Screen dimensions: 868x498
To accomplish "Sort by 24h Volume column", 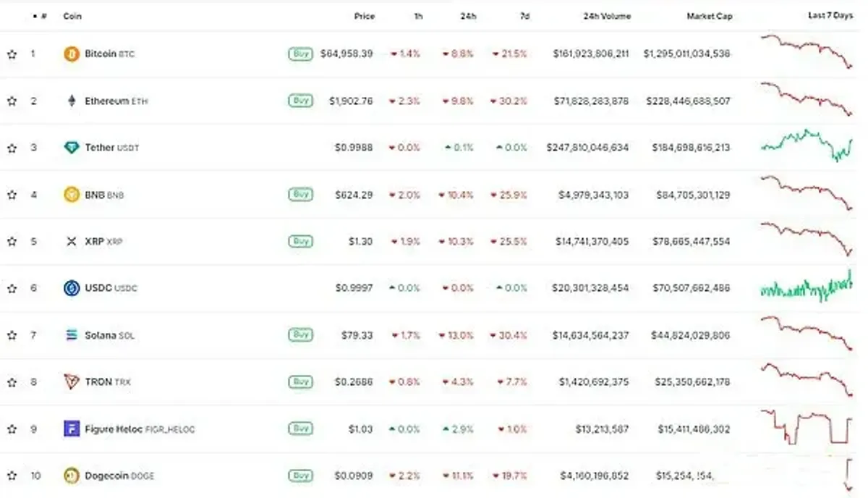I will [x=607, y=16].
